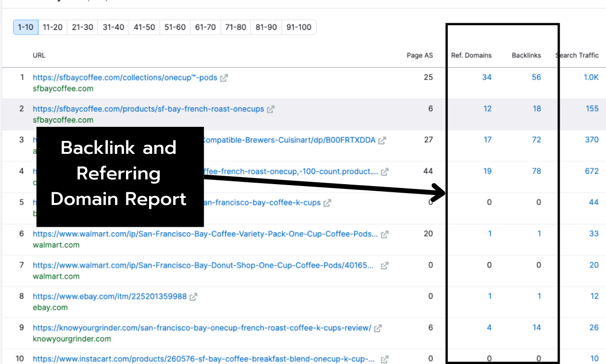Click the external link icon for the Walmart Variety Pack URL
The width and height of the screenshot is (606, 364).
[384, 233]
